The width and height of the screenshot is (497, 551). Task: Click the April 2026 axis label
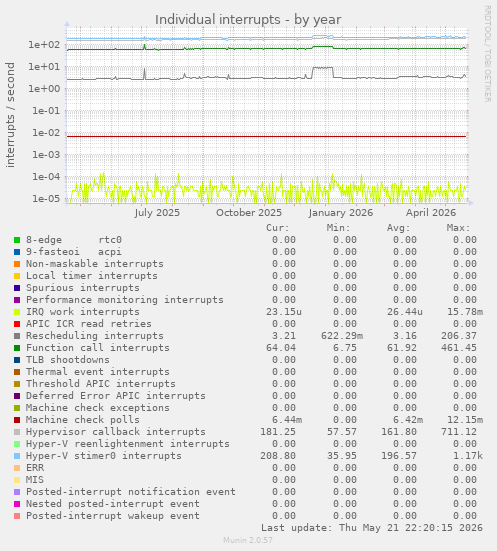click(431, 213)
